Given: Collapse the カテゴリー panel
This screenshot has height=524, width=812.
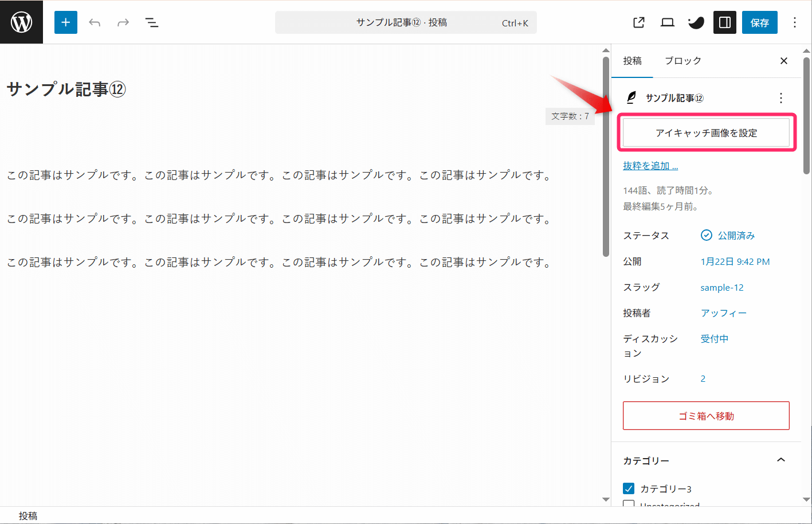Looking at the screenshot, I should pos(780,460).
